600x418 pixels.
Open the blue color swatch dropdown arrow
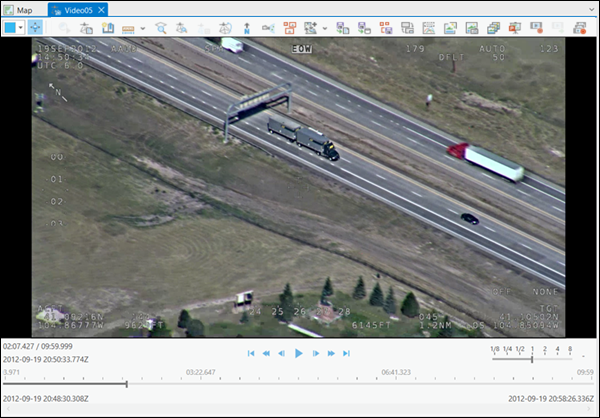coord(21,28)
